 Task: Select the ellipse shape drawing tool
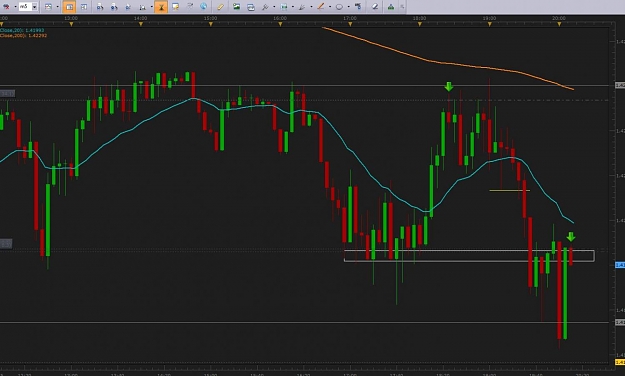coord(339,7)
